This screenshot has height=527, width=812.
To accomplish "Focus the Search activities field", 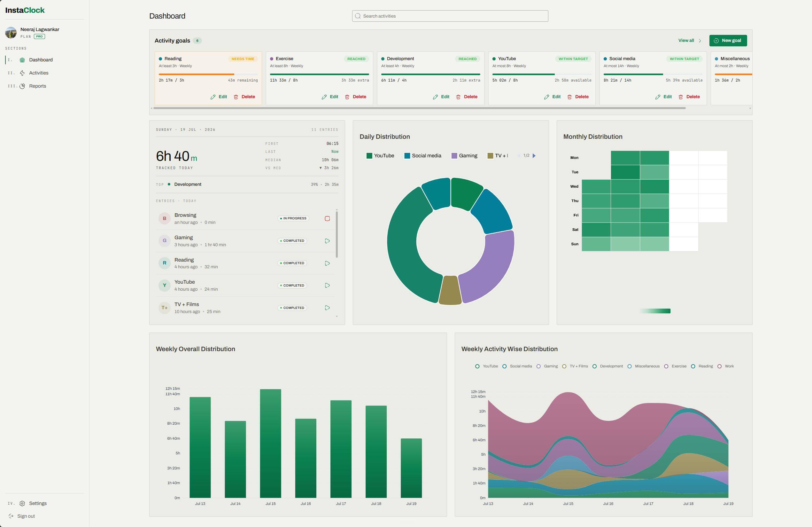I will click(x=450, y=16).
